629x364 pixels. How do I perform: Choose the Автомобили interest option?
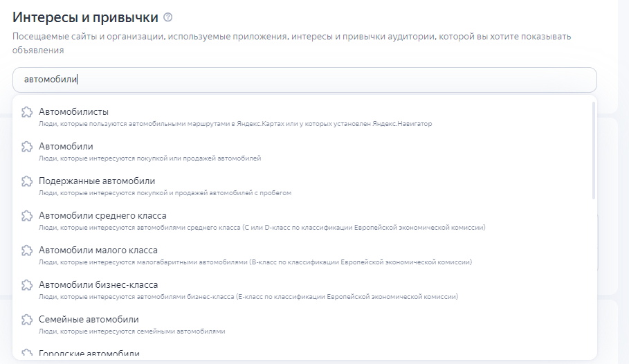302,152
